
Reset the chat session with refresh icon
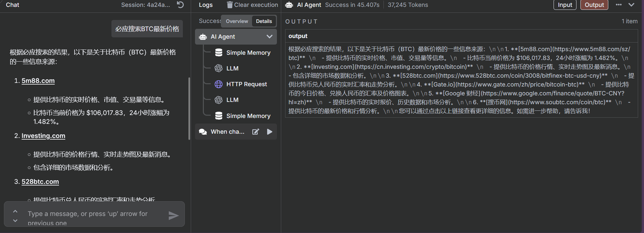(x=180, y=5)
